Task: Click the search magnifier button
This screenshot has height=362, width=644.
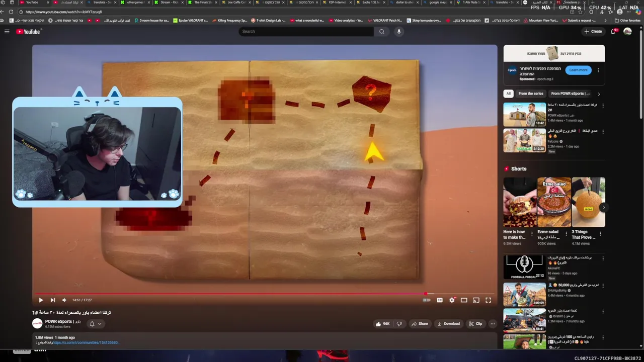Action: [x=382, y=32]
